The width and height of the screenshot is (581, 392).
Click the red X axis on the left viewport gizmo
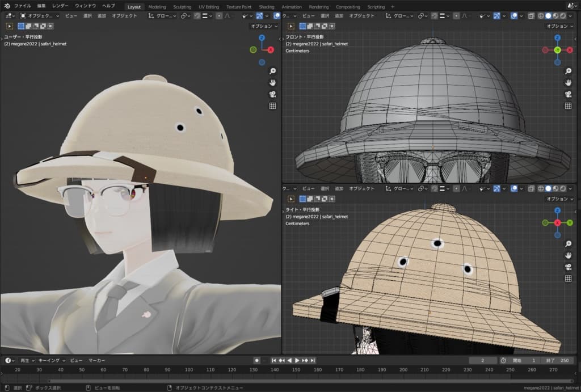coord(271,50)
